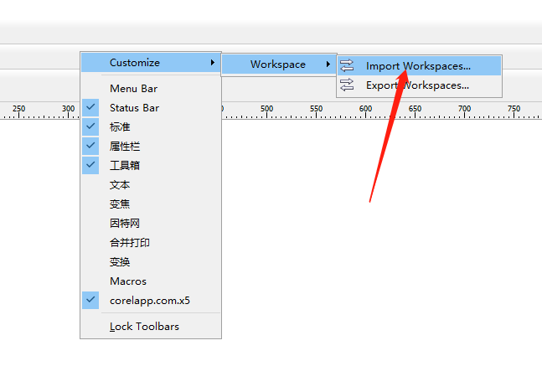Click the ruler at the 700 mark
The width and height of the screenshot is (542, 392).
point(465,109)
